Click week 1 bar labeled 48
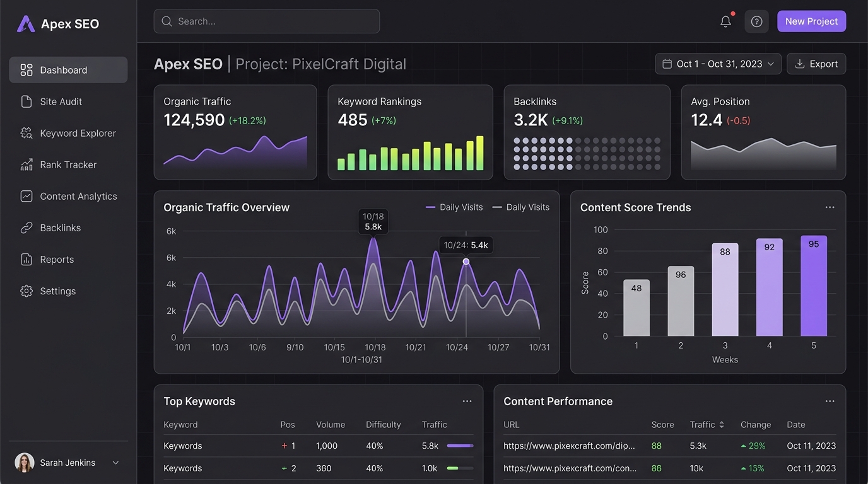Viewport: 868px width, 484px height. [x=636, y=308]
